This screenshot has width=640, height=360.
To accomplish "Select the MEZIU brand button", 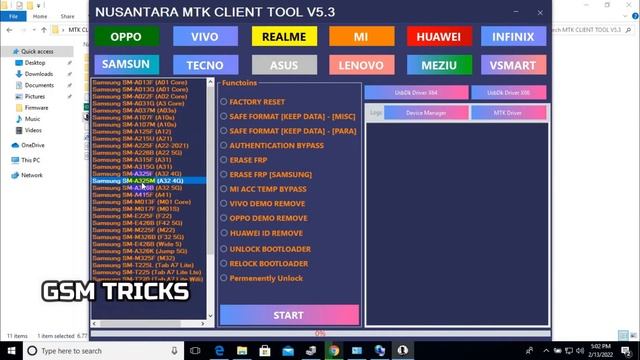I will (439, 64).
